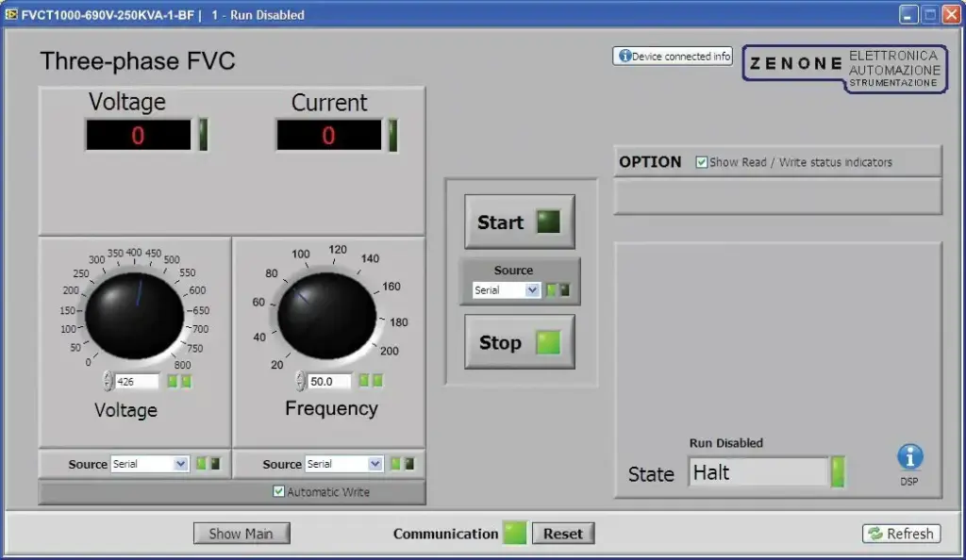Click the green State indicator beside Halt
The image size is (966, 560).
click(838, 472)
